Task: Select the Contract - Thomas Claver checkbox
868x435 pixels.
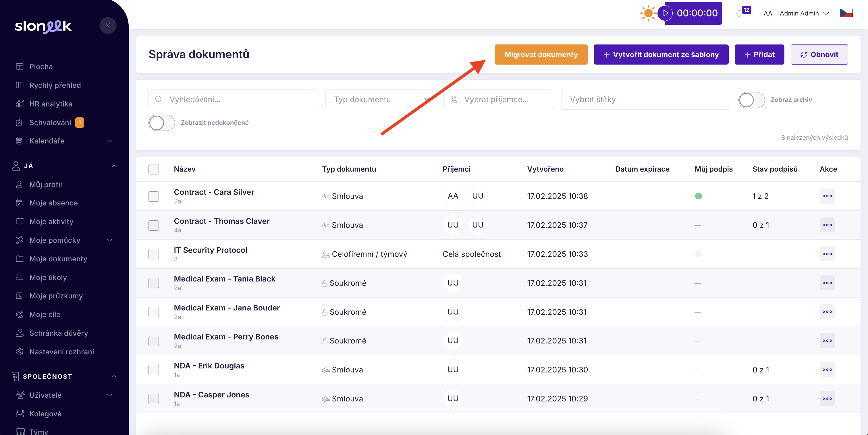Action: (x=154, y=225)
